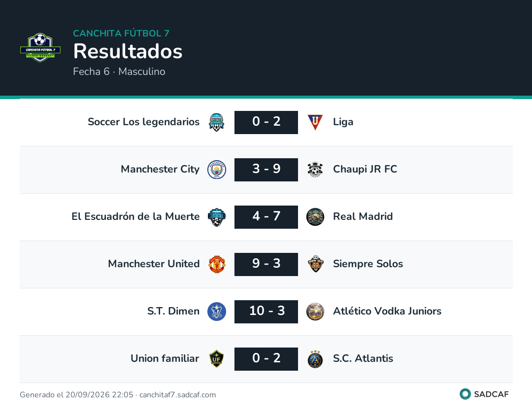This screenshot has width=532, height=420.
Task: Select El Escuadrón de la Muerte crest
Action: point(216,217)
